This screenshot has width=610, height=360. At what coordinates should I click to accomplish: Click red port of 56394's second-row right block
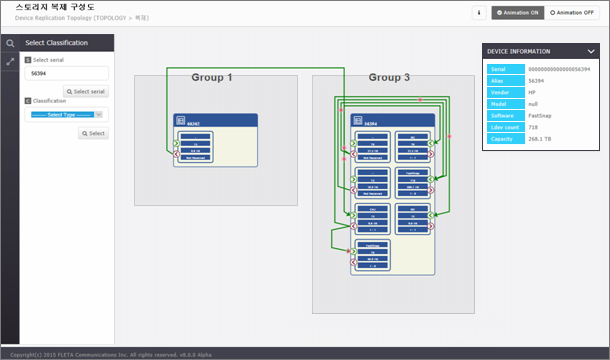[x=431, y=190]
